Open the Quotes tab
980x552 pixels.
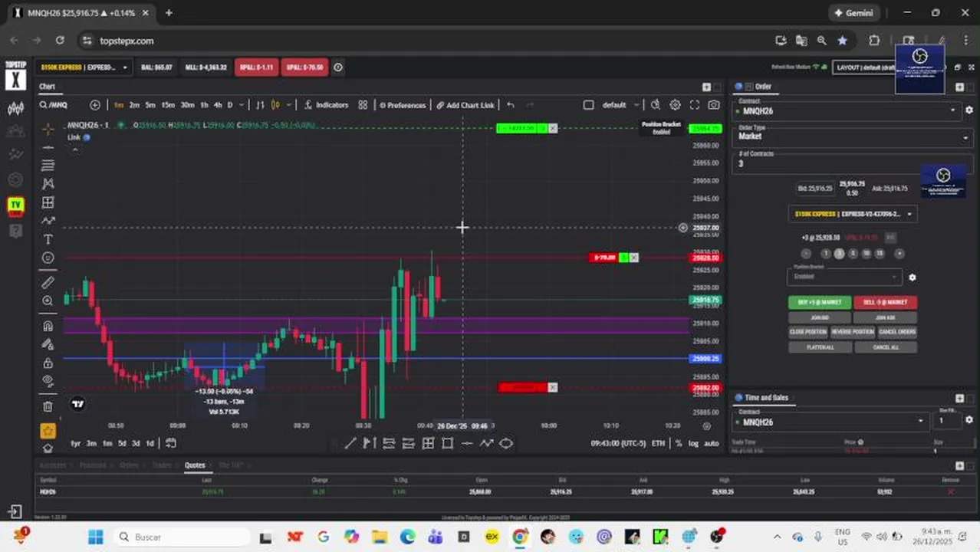click(x=195, y=465)
